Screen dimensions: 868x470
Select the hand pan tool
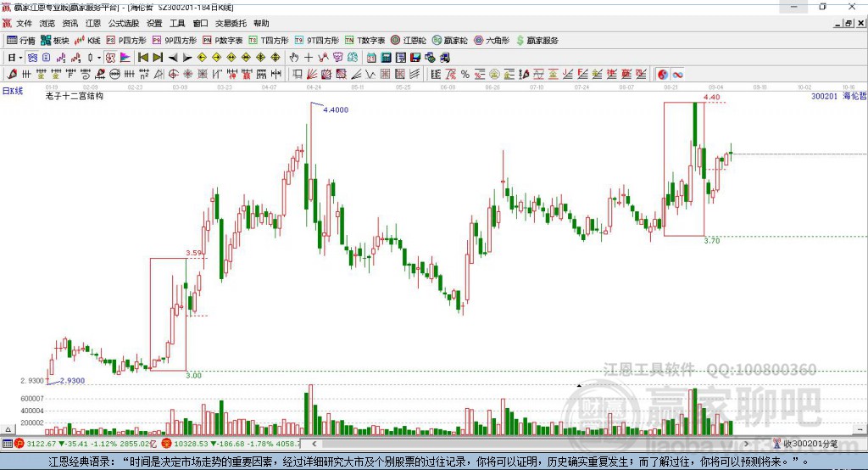point(294,58)
